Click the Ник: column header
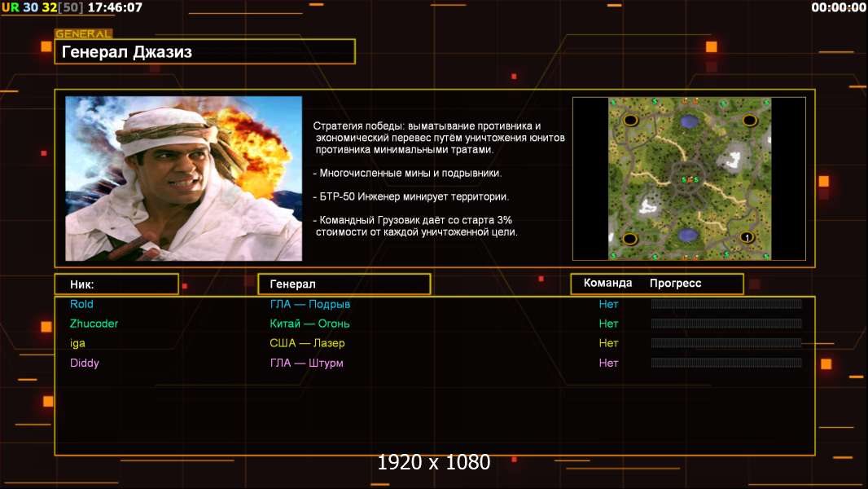Image resolution: width=868 pixels, height=489 pixels. coord(116,284)
